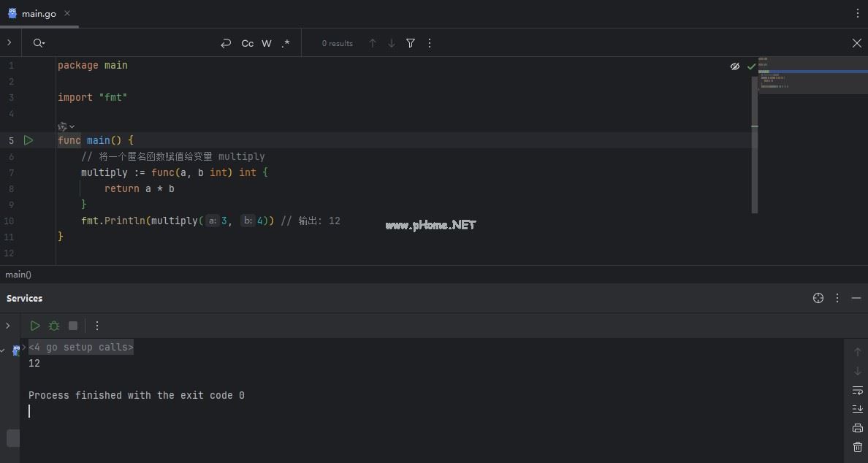Viewport: 868px width, 463px height.
Task: Run main function from gutter icon
Action: 28,140
